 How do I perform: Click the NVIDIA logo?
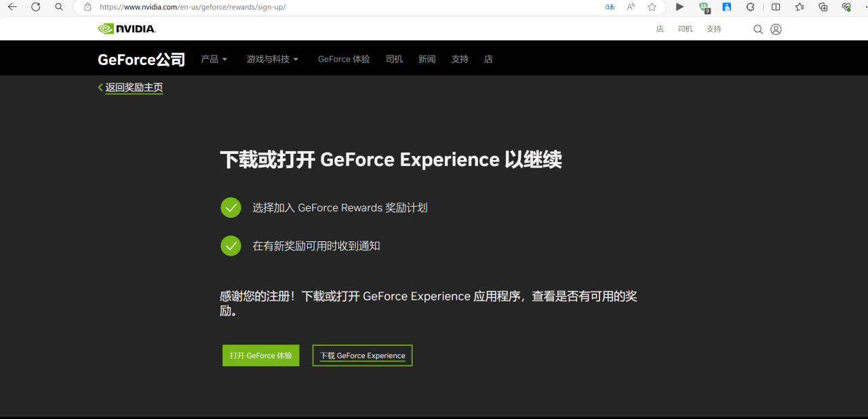coord(127,28)
